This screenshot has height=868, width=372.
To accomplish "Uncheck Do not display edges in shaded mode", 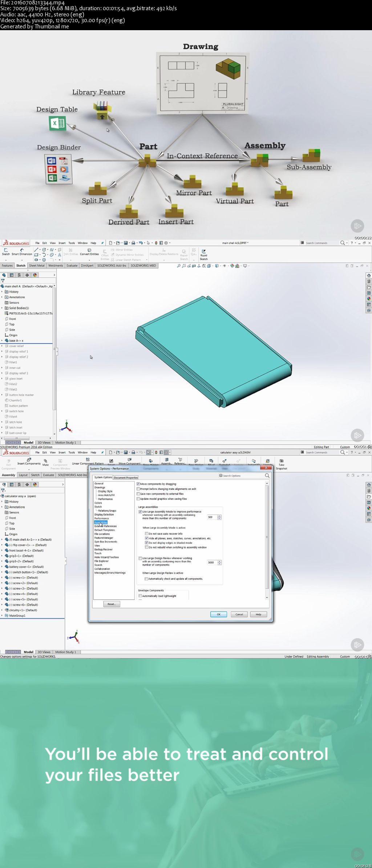I will point(146,543).
